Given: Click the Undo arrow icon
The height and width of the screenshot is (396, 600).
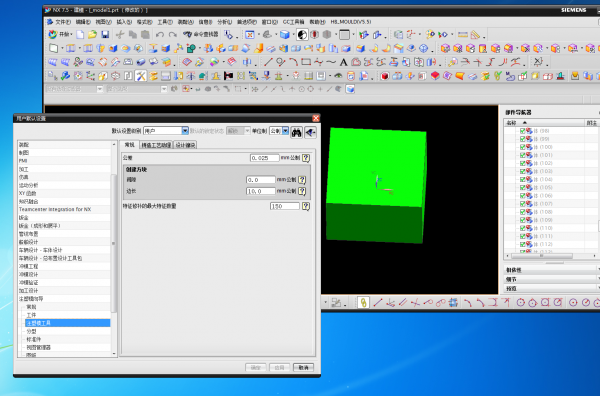Looking at the screenshot, I should (160, 35).
